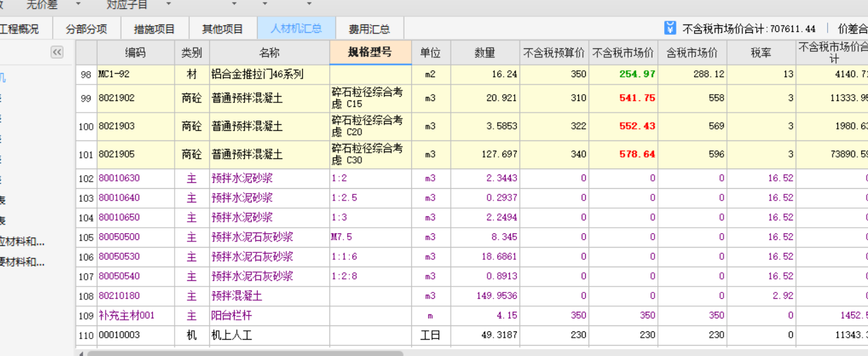Select spec cell 碎石粒径综合考虑 C15
The width and height of the screenshot is (868, 356).
[x=370, y=98]
